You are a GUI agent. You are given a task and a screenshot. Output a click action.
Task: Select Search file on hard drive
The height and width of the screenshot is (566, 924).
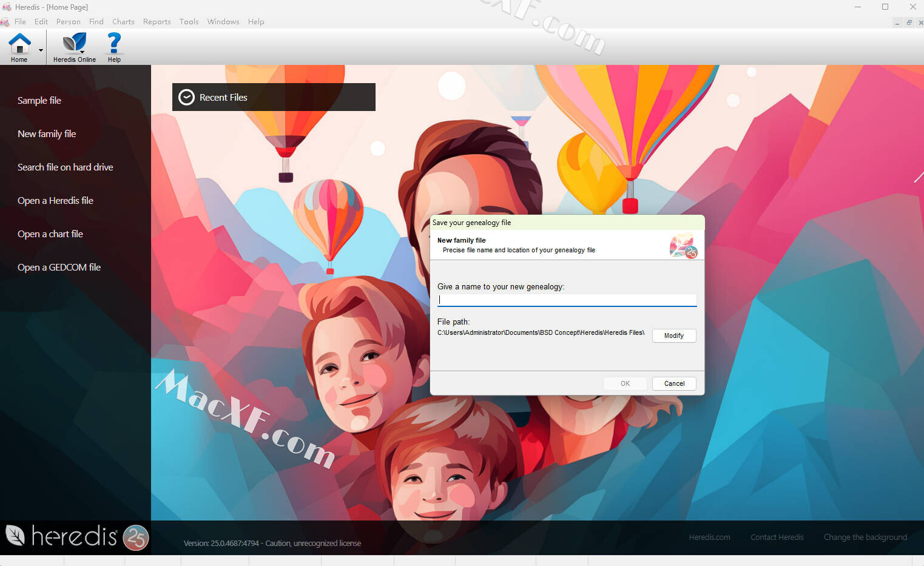65,167
